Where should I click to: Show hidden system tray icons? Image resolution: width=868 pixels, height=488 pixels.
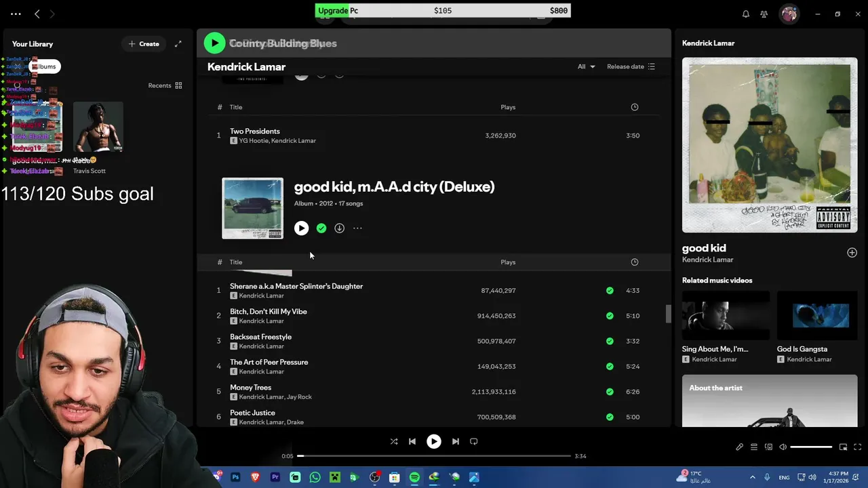[x=754, y=477]
